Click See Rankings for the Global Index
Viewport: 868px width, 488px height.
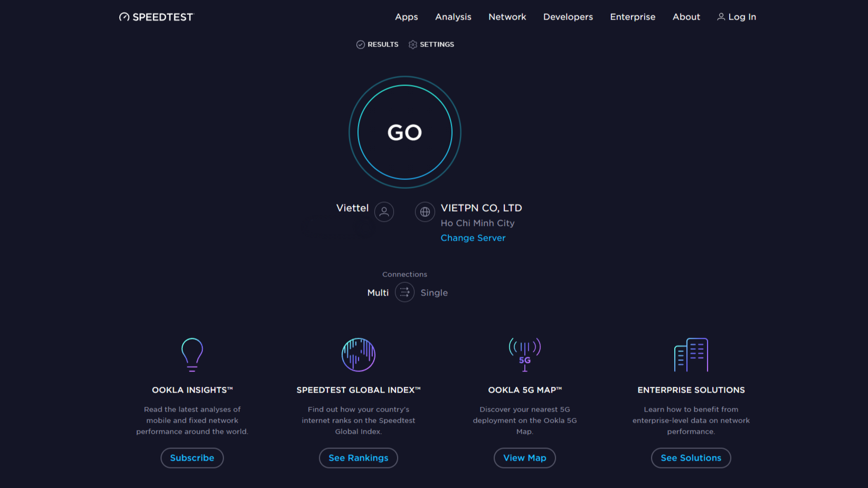(358, 458)
